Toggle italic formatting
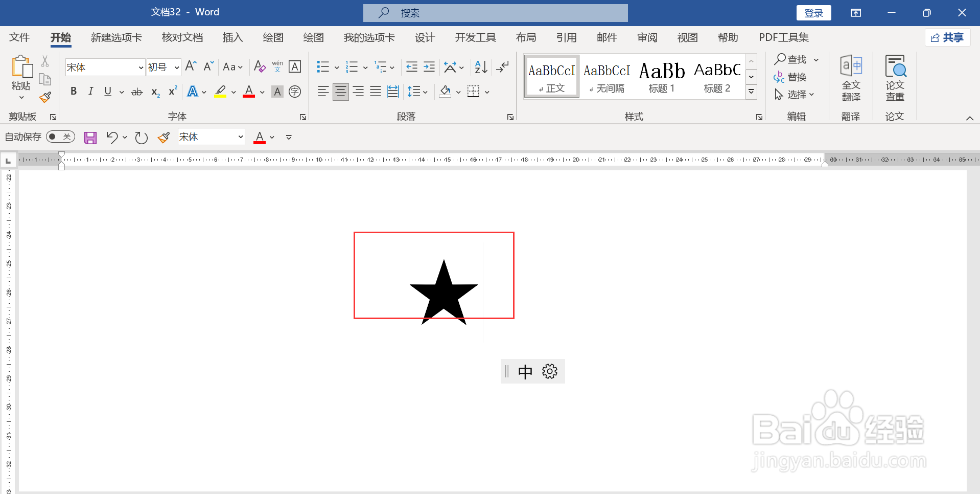The width and height of the screenshot is (980, 494). click(90, 92)
